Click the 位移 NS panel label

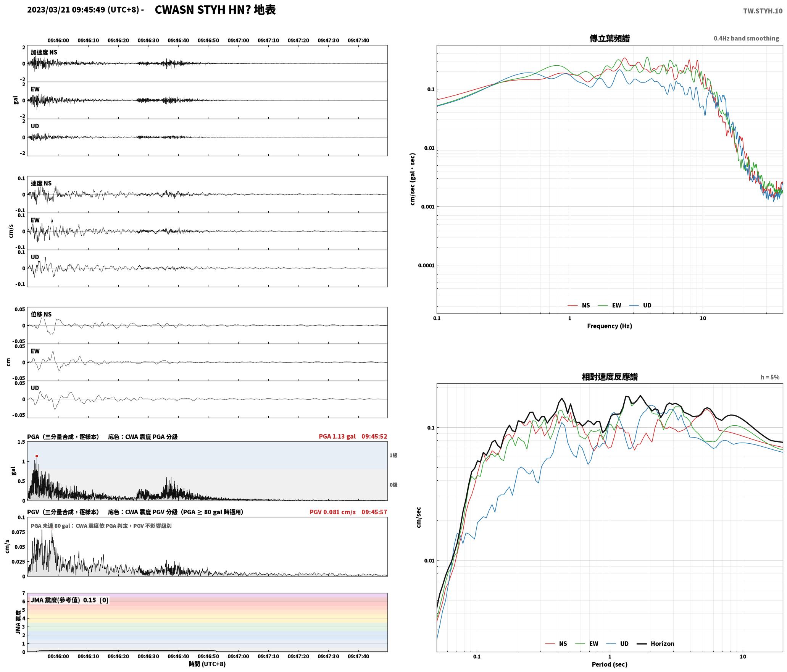coord(41,314)
